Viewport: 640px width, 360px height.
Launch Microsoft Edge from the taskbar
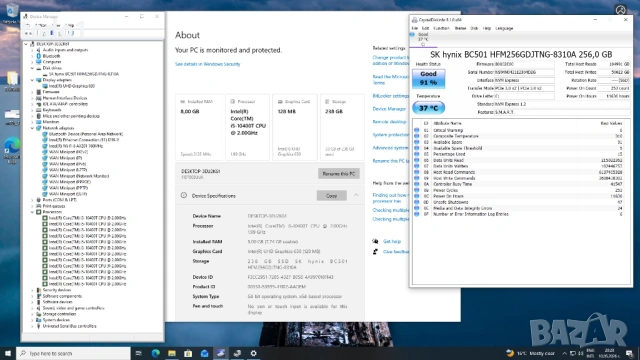156,353
